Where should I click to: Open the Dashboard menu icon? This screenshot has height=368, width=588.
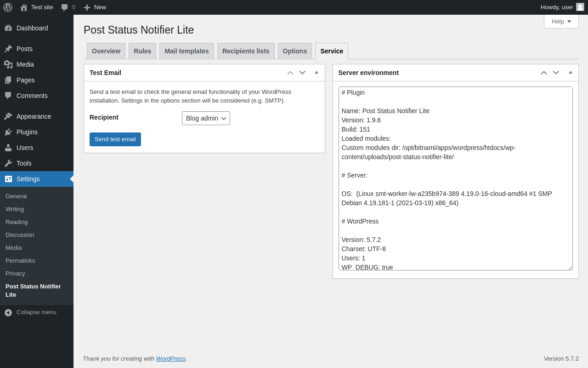(x=8, y=28)
